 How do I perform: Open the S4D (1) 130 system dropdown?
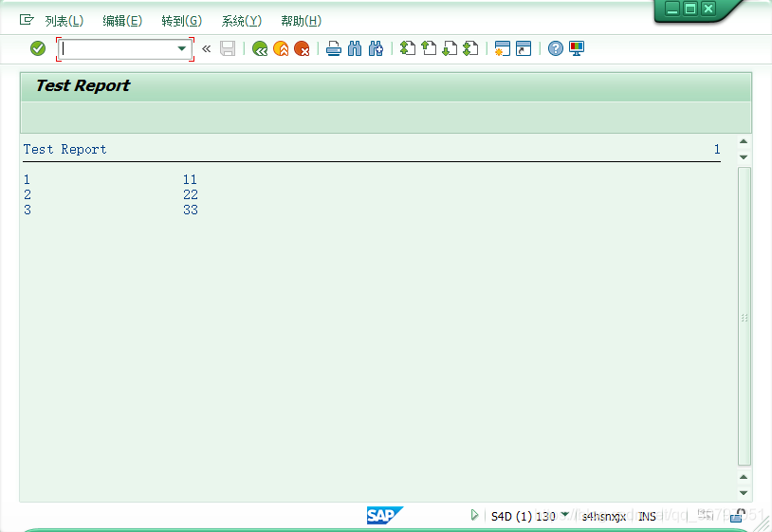pos(565,515)
